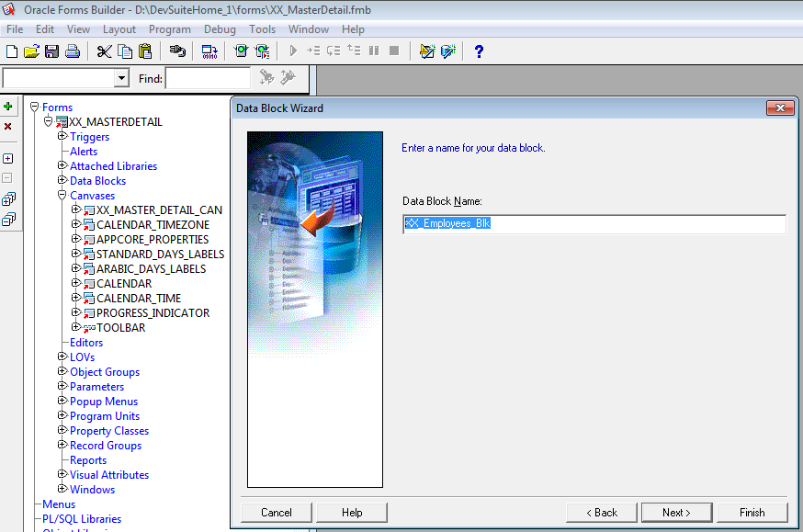Click the Open file toolbar icon

coord(32,51)
